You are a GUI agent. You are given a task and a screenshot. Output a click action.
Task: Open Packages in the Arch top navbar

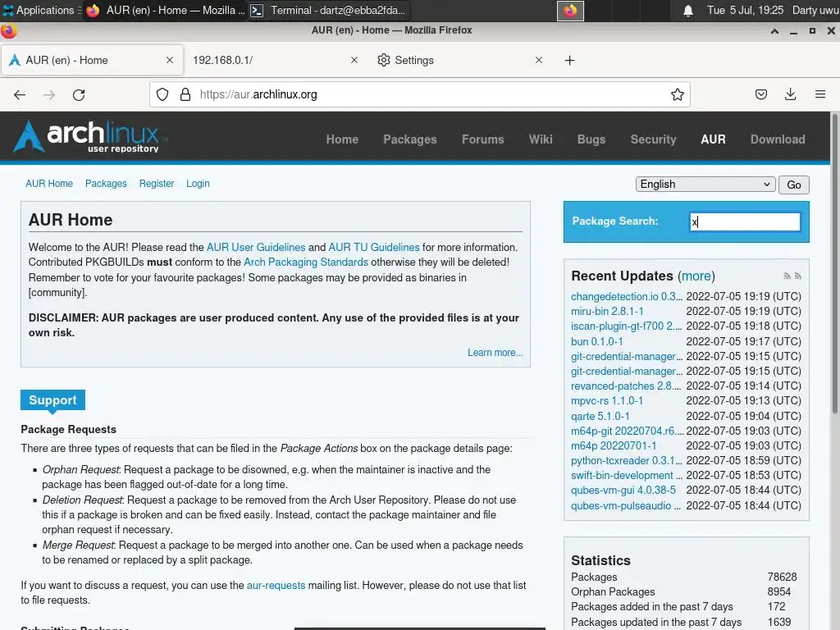(x=410, y=139)
